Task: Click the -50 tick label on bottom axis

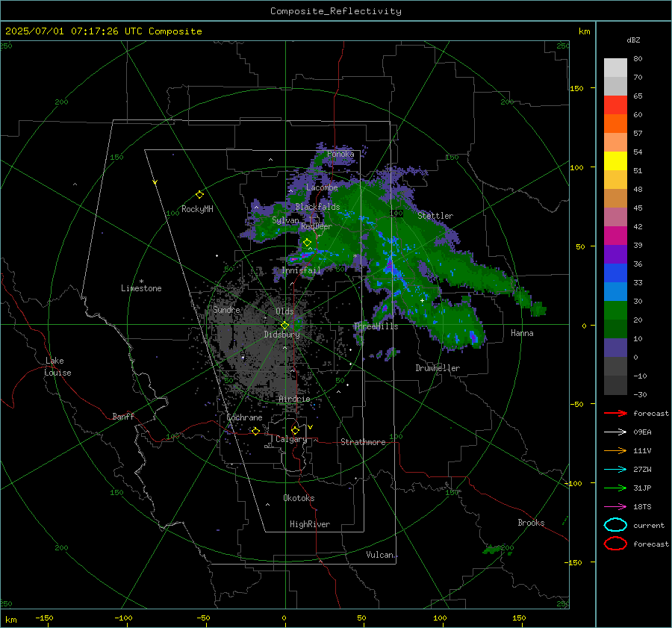Action: click(202, 618)
